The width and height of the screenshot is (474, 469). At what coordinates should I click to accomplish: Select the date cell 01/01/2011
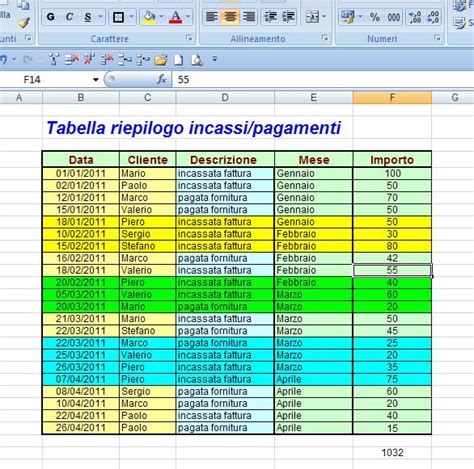pos(81,173)
